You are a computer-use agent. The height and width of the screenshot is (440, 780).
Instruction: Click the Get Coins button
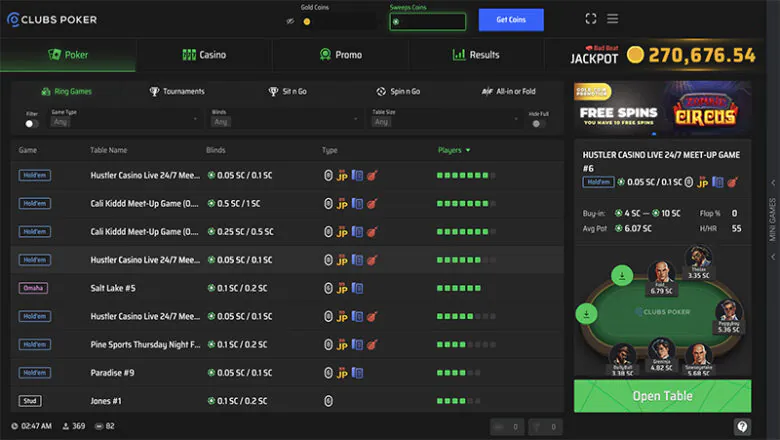(x=510, y=20)
